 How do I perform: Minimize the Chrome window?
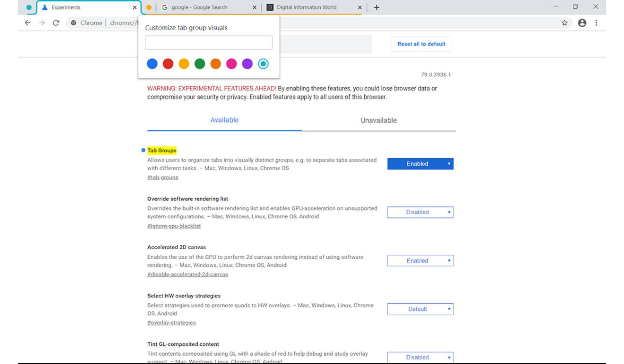point(555,6)
